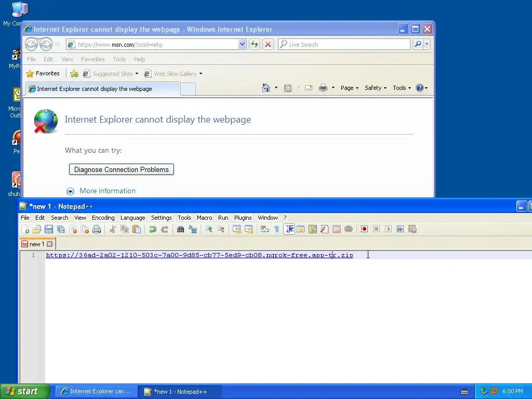Viewport: 532px width, 399px height.
Task: Click red Stop button in Internet Explorer
Action: [x=268, y=44]
